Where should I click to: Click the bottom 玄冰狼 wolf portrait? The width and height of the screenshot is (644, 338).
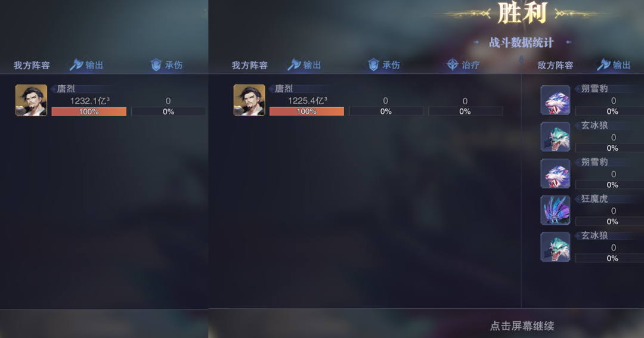click(x=555, y=247)
